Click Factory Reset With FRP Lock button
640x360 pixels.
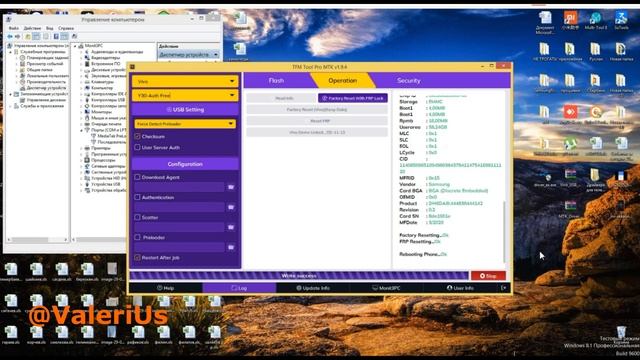click(x=353, y=98)
